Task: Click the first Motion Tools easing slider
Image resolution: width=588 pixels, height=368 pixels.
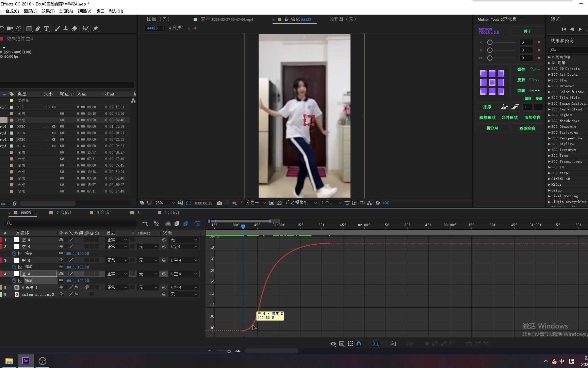Action: [490, 42]
